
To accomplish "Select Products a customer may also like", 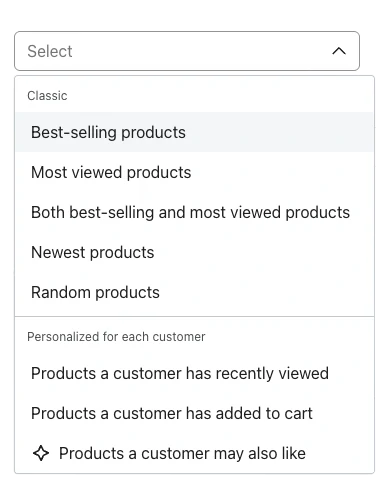I will (195, 453).
